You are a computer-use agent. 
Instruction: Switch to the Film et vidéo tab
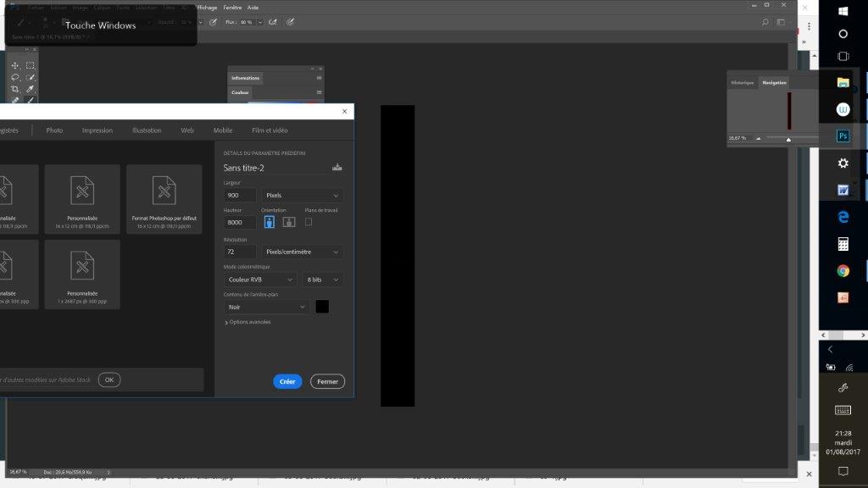pyautogui.click(x=270, y=130)
